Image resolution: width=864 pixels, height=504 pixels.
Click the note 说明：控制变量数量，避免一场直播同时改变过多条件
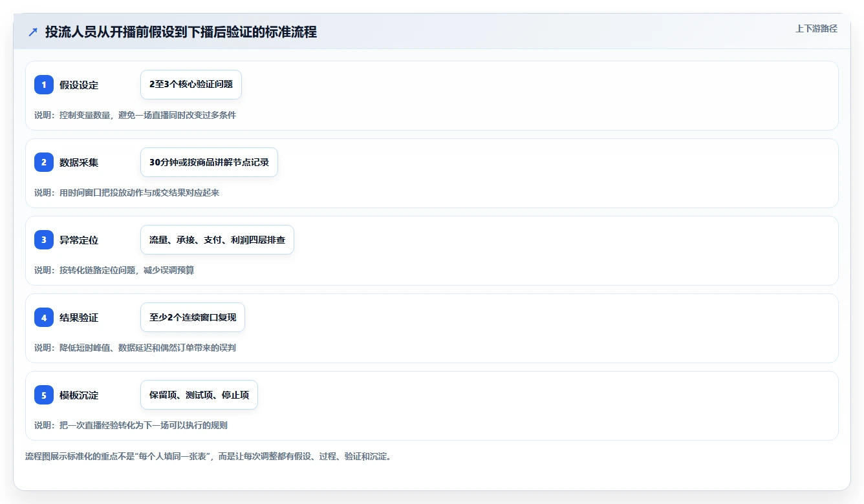click(x=135, y=115)
